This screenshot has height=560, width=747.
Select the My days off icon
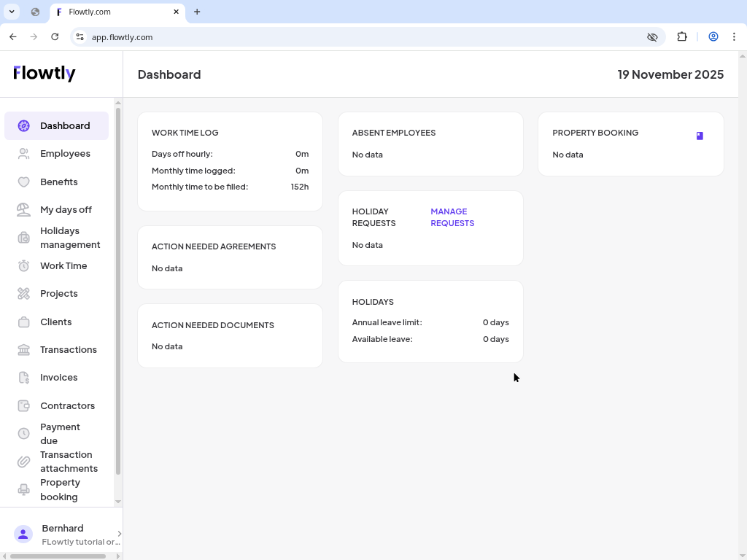pyautogui.click(x=23, y=209)
